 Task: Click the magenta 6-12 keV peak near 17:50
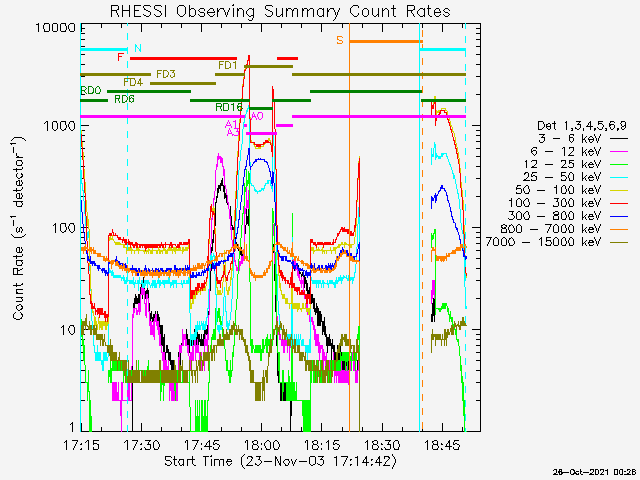click(220, 157)
